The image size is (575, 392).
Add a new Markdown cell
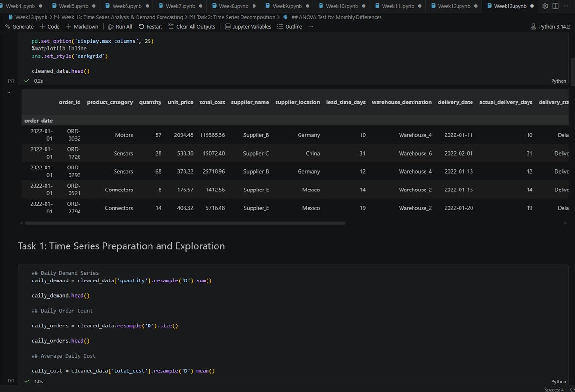[x=82, y=27]
